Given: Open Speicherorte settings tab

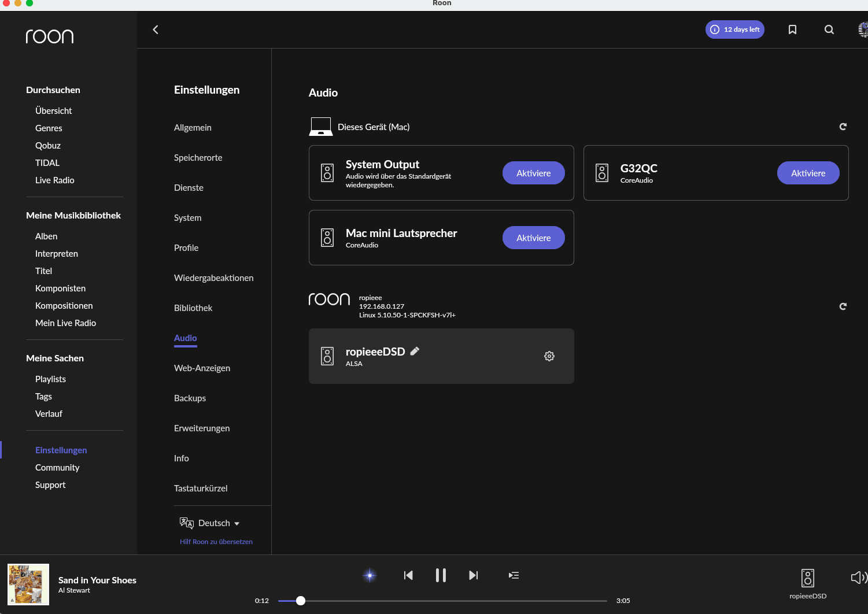Looking at the screenshot, I should [x=198, y=158].
